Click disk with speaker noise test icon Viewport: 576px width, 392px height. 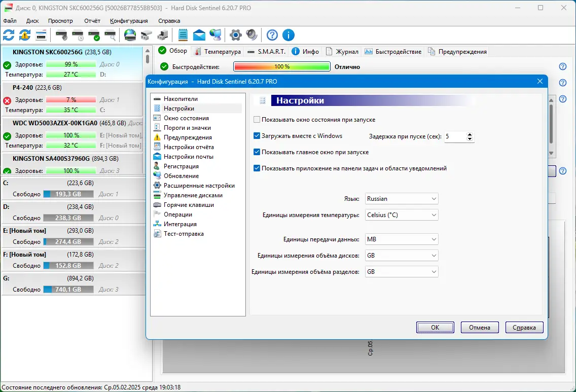62,35
